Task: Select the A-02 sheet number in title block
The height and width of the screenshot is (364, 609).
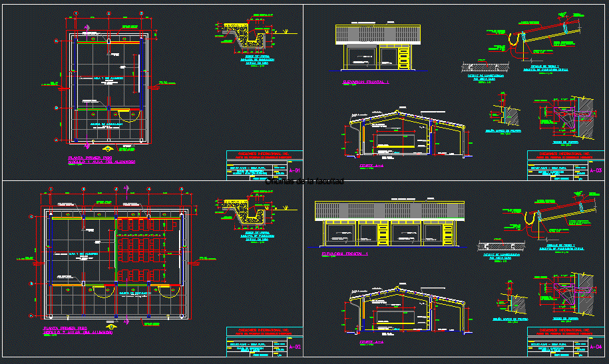Action: point(296,347)
